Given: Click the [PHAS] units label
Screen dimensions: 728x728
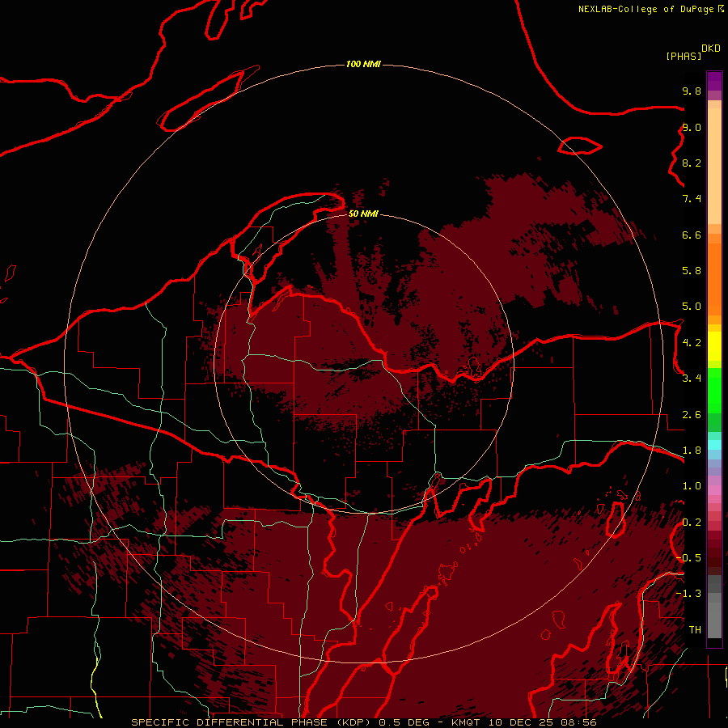Looking at the screenshot, I should click(x=684, y=56).
